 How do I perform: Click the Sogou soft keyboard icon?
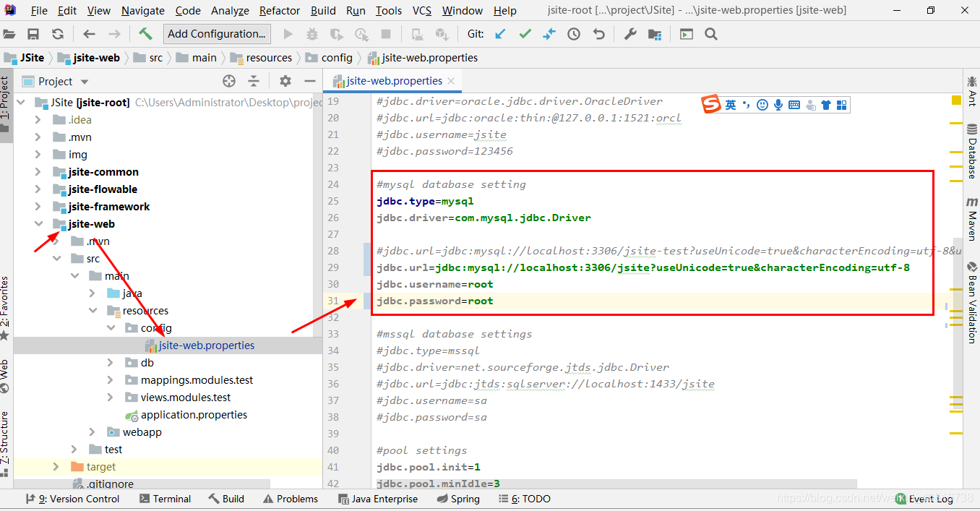coord(794,105)
